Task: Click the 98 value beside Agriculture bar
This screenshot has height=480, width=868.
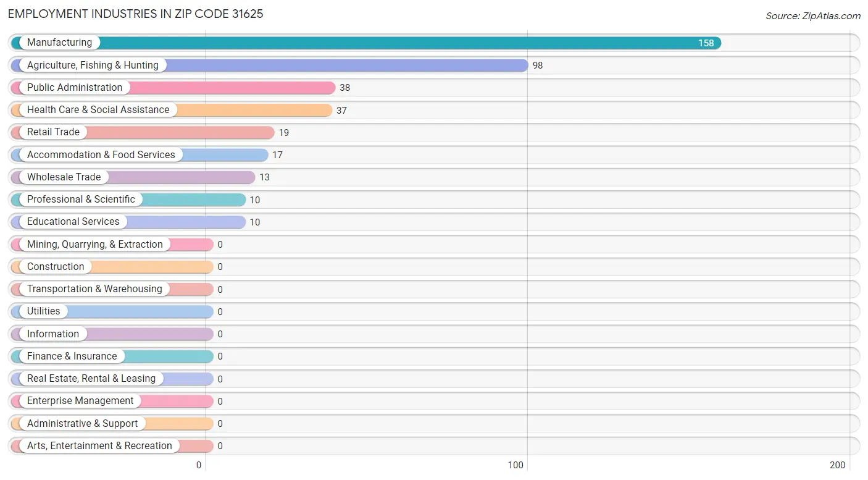Action: point(538,65)
